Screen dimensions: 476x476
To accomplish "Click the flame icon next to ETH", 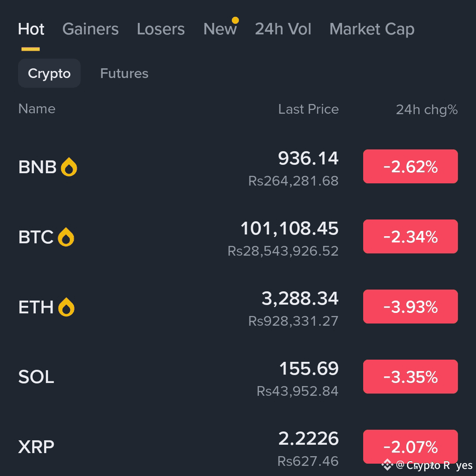I will click(66, 307).
